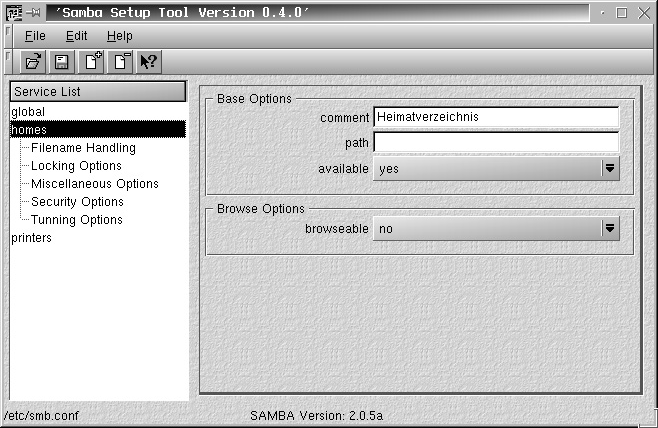Click the Add service toolbar icon
The width and height of the screenshot is (658, 428).
(92, 62)
